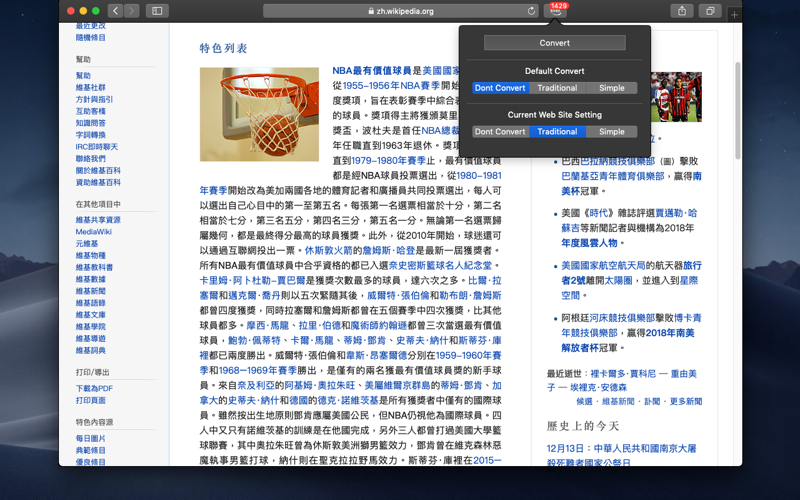Open sidebar link 維基詞典
800x500 pixels.
click(x=91, y=351)
